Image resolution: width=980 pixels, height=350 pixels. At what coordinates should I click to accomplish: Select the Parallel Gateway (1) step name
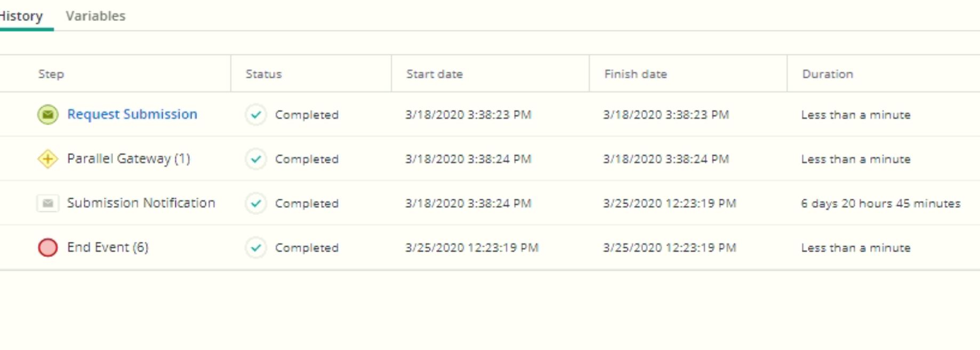click(x=128, y=159)
